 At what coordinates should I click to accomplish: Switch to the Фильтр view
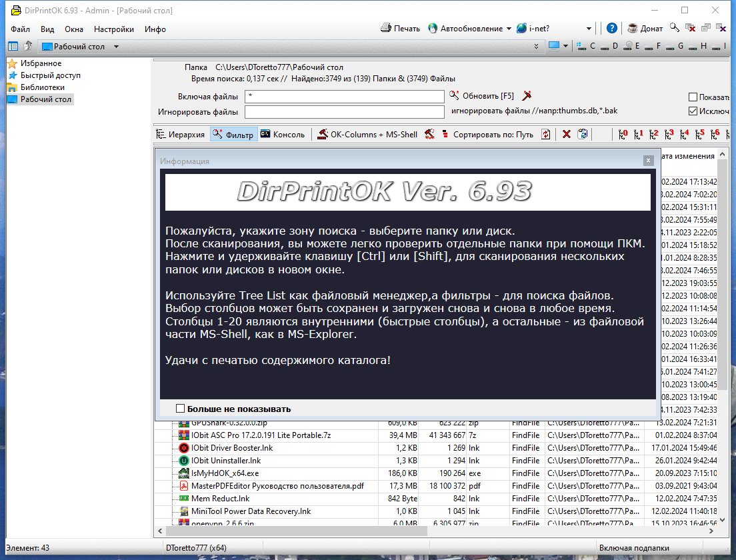coord(234,134)
